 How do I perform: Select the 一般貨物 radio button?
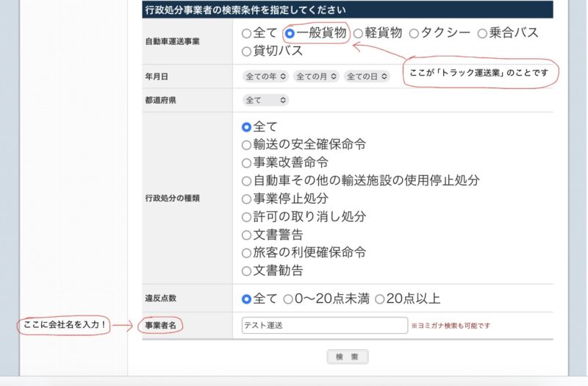tap(290, 33)
